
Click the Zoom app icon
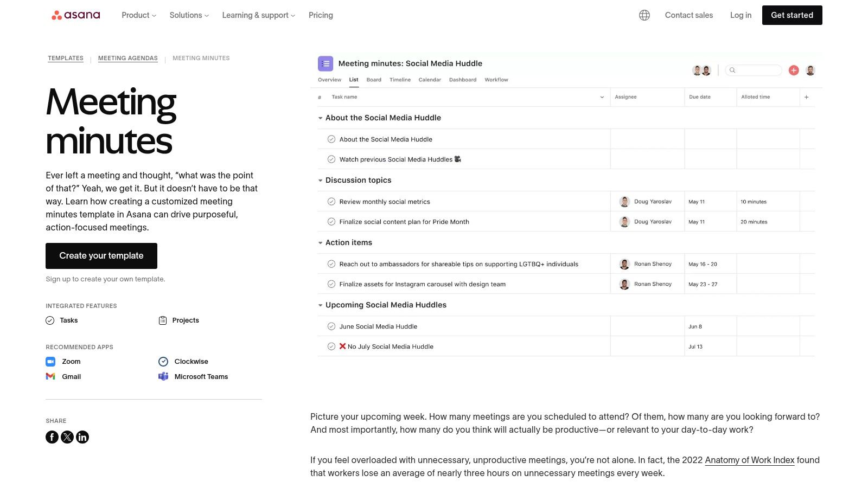(x=50, y=361)
